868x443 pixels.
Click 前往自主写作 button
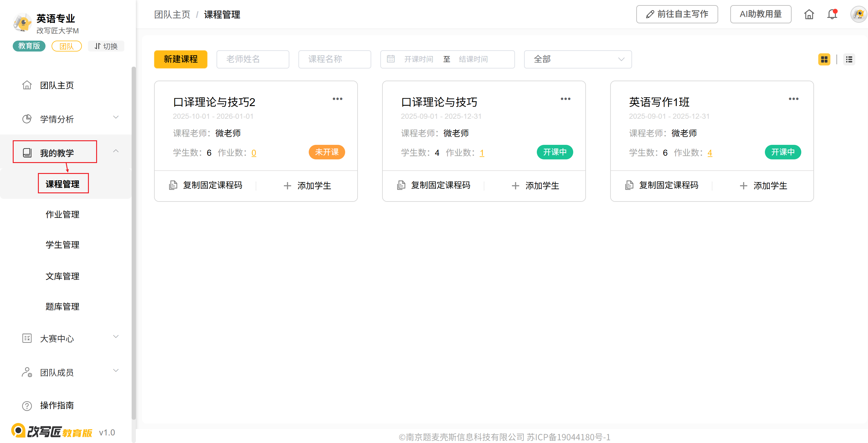click(677, 14)
